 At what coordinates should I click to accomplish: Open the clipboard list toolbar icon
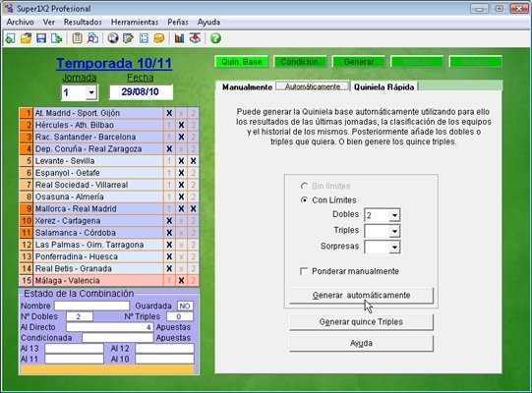[77, 38]
